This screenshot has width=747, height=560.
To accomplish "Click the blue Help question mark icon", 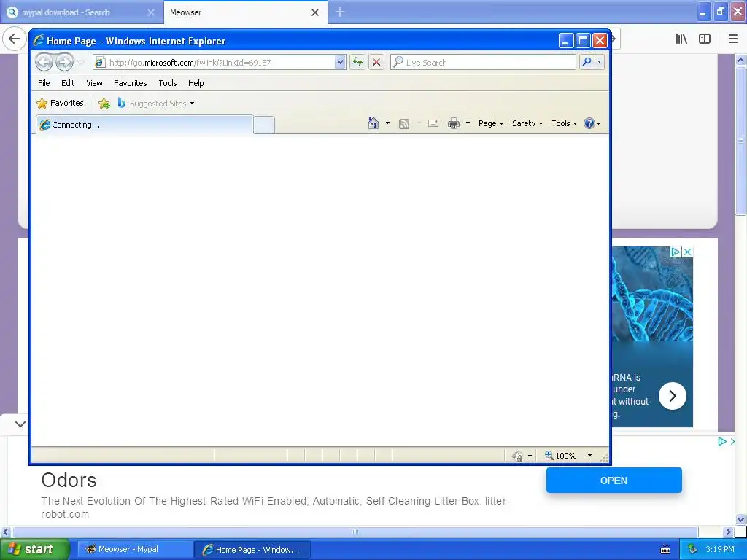I will [589, 123].
